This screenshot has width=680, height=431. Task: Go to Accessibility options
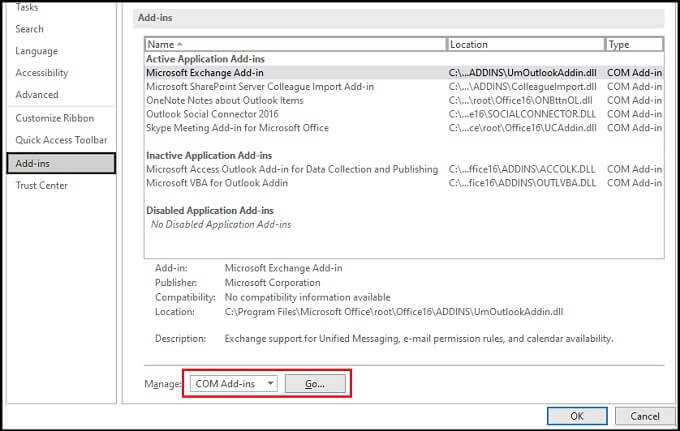point(42,73)
